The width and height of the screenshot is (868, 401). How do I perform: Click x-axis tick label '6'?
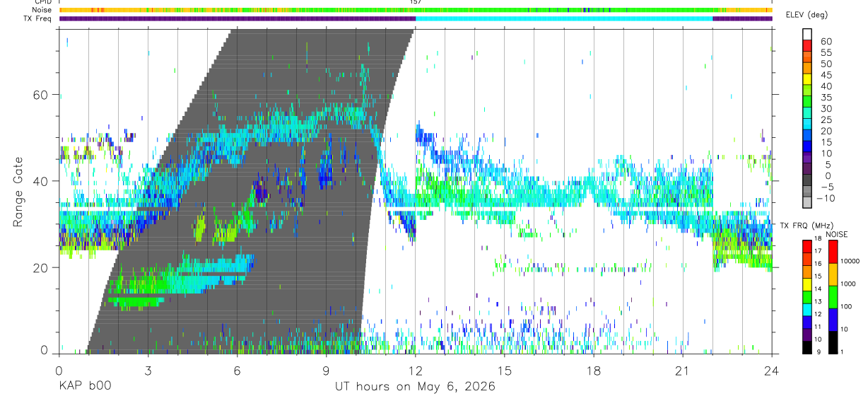coord(237,371)
